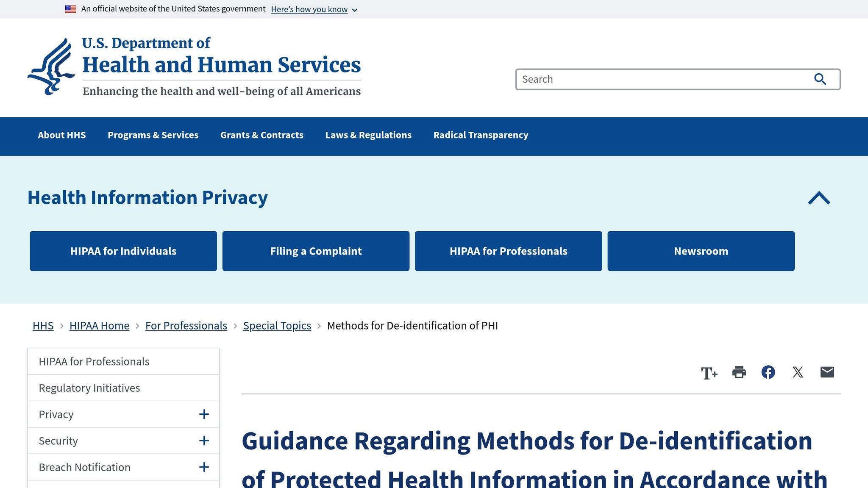The image size is (868, 488).
Task: Collapse the Health Information Privacy section
Action: [819, 198]
